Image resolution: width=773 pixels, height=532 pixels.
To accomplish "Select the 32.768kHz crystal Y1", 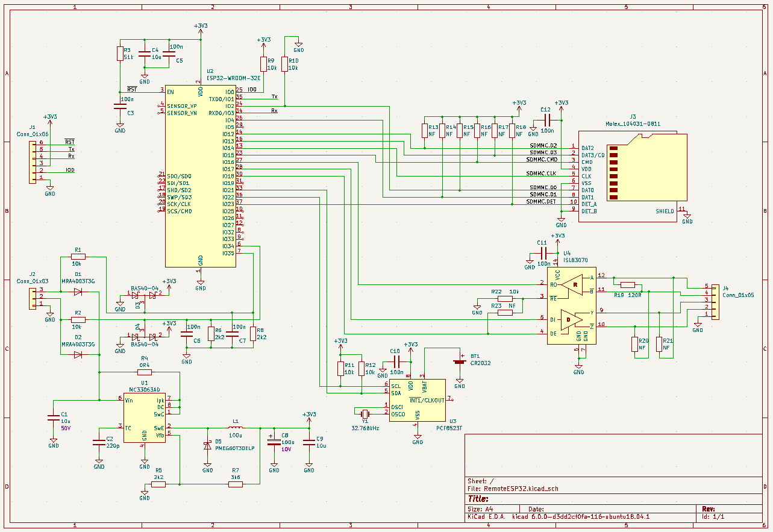I will pos(365,414).
